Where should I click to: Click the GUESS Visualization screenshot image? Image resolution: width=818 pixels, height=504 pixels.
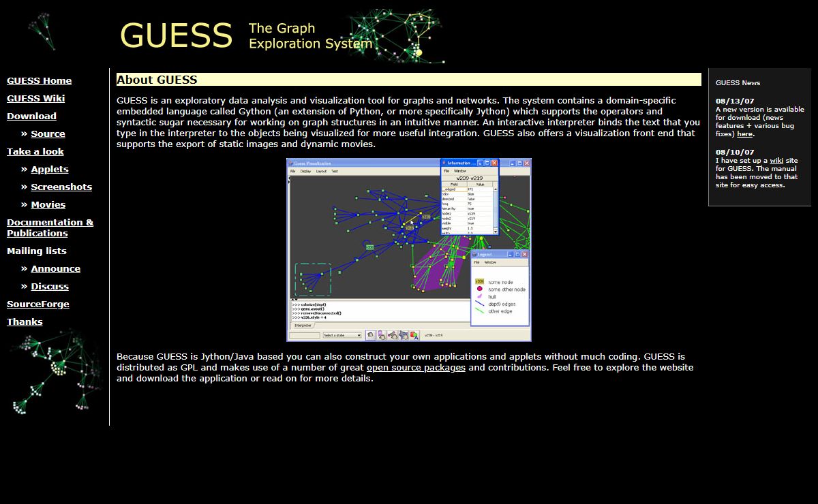pyautogui.click(x=408, y=250)
